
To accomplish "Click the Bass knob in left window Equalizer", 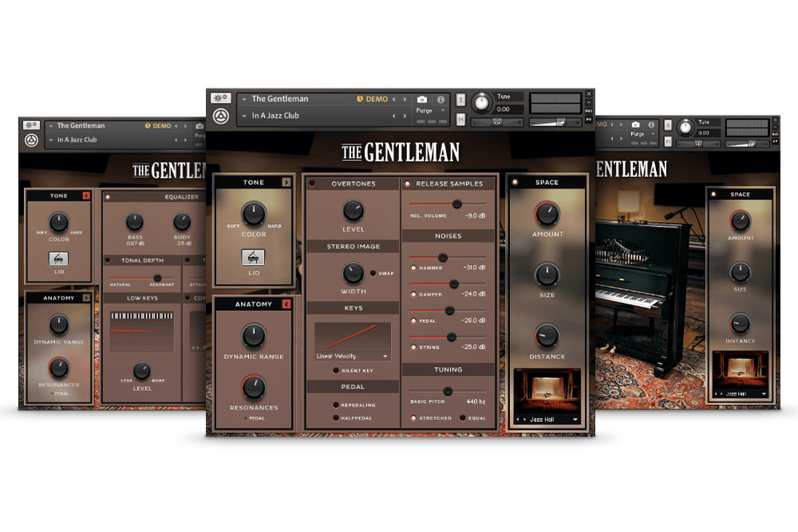I will (135, 222).
